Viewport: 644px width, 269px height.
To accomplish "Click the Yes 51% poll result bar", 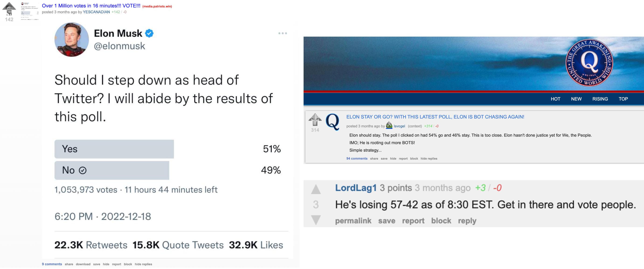I will pyautogui.click(x=114, y=149).
